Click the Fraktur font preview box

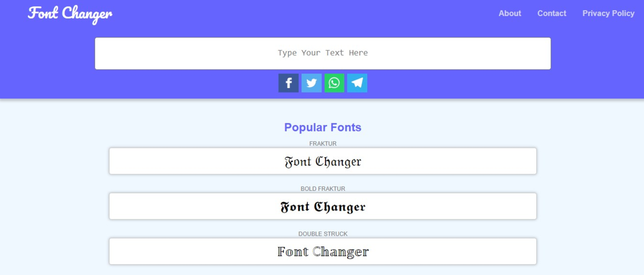tap(322, 161)
